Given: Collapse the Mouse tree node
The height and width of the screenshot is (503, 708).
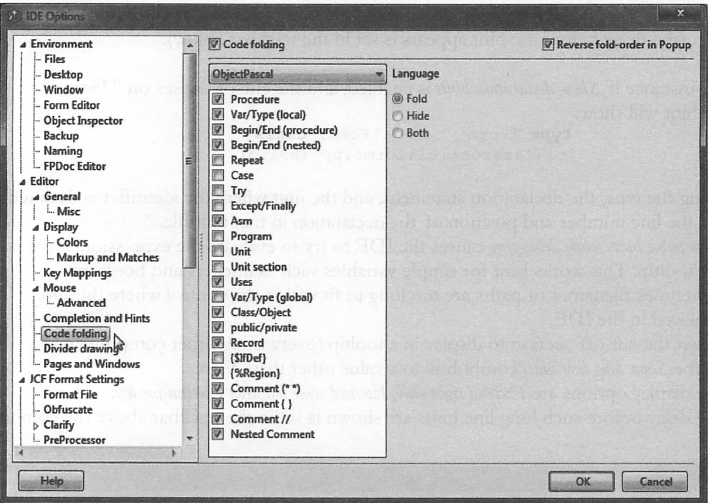Looking at the screenshot, I should (39, 289).
